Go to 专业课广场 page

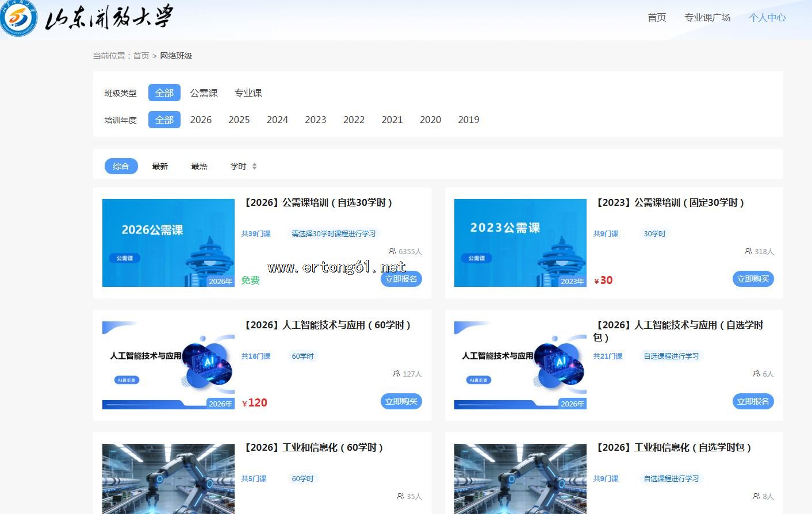click(x=707, y=17)
